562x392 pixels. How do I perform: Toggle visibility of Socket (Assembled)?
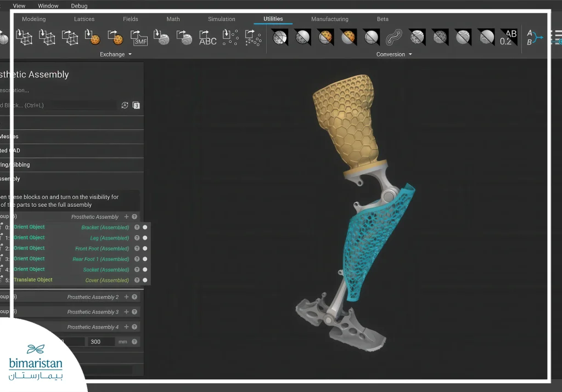145,270
